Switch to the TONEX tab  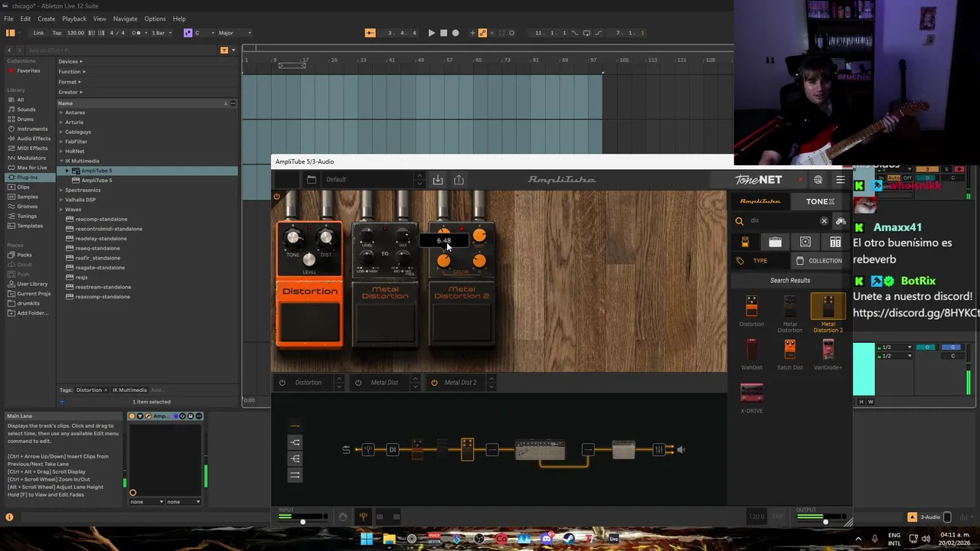tap(820, 202)
